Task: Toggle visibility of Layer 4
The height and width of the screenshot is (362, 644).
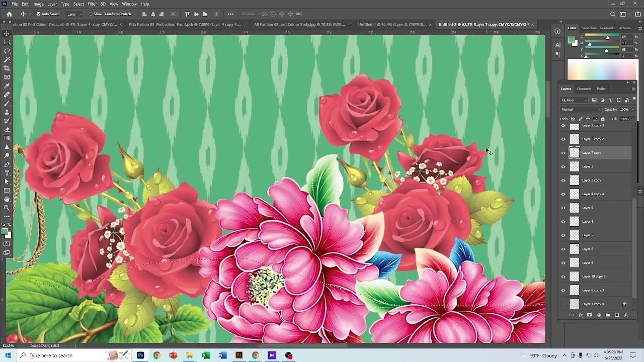Action: (x=563, y=263)
